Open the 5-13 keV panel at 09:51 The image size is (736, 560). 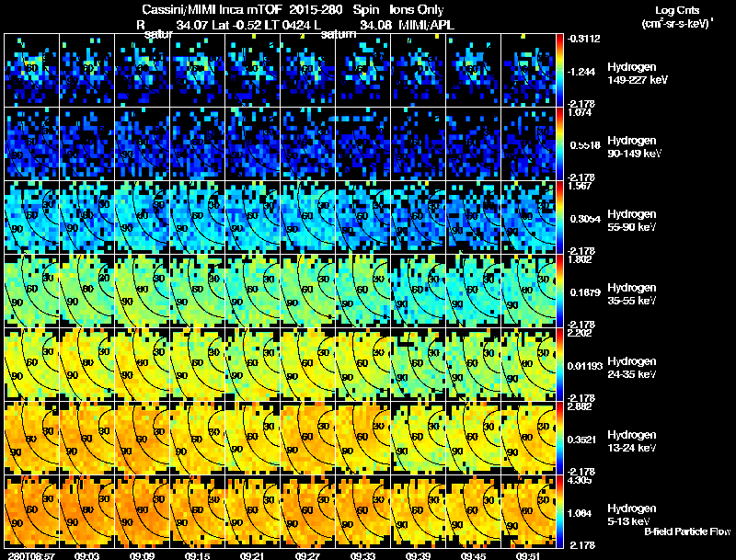528,511
